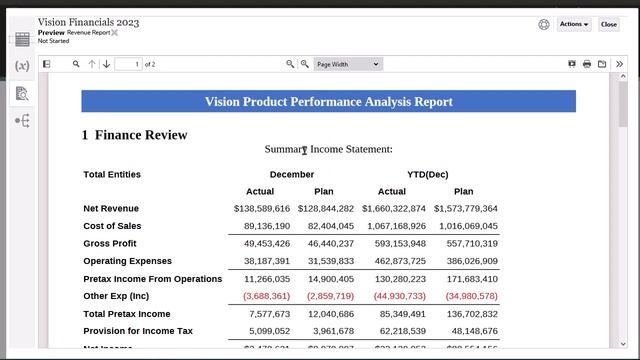The image size is (640, 360).
Task: Click 'Gross Profit' row label
Action: pos(110,243)
